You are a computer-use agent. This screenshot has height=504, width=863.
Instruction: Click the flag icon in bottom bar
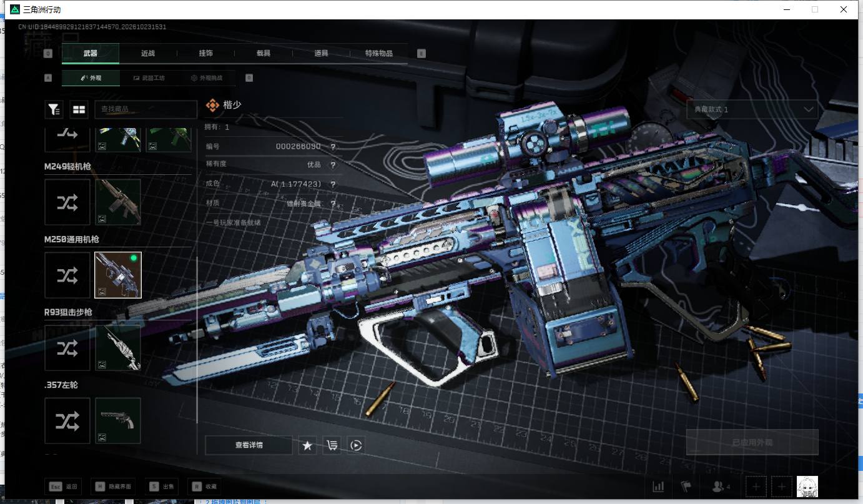pos(686,487)
